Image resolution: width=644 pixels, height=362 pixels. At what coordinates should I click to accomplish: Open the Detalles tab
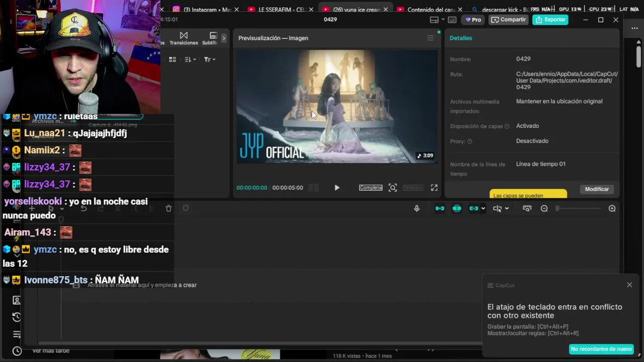point(461,38)
